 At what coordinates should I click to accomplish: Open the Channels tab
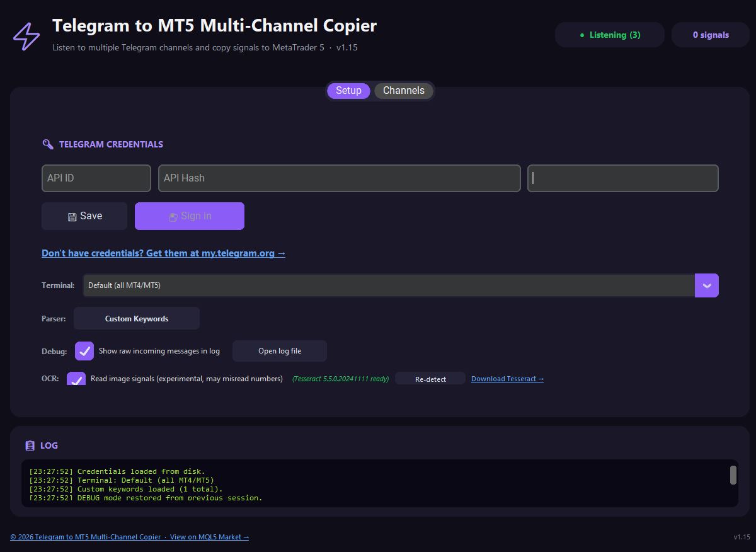coord(404,91)
